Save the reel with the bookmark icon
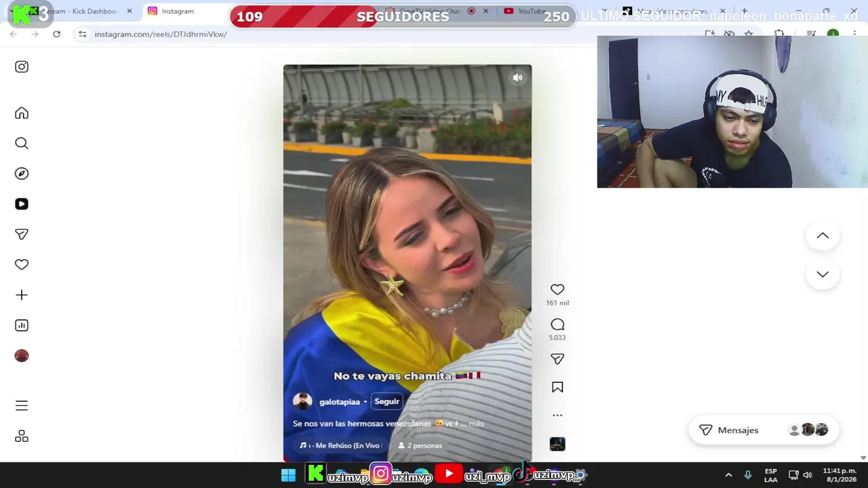868x488 pixels. click(557, 387)
